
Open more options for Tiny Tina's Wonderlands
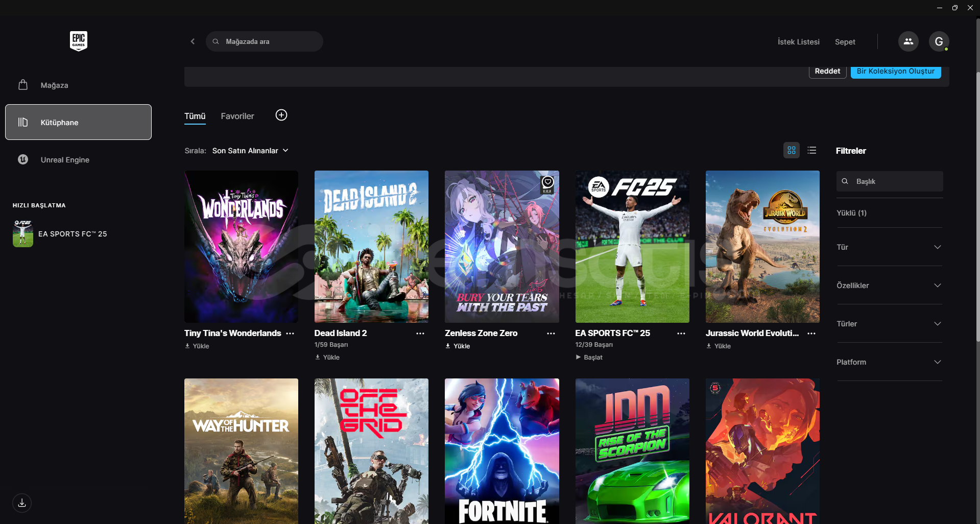pyautogui.click(x=290, y=334)
